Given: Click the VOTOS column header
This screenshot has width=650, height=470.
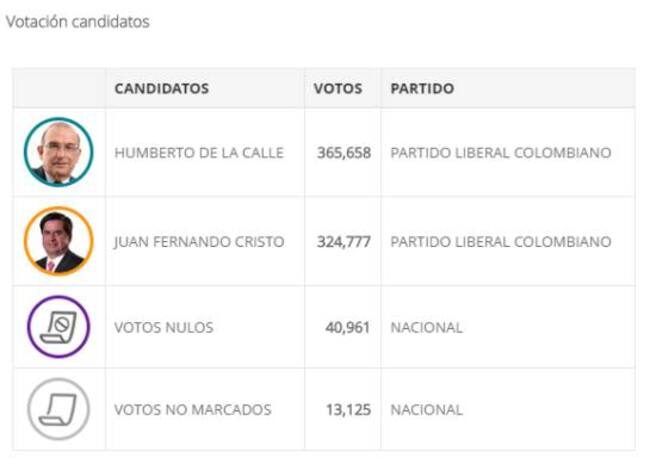Looking at the screenshot, I should pyautogui.click(x=338, y=88).
